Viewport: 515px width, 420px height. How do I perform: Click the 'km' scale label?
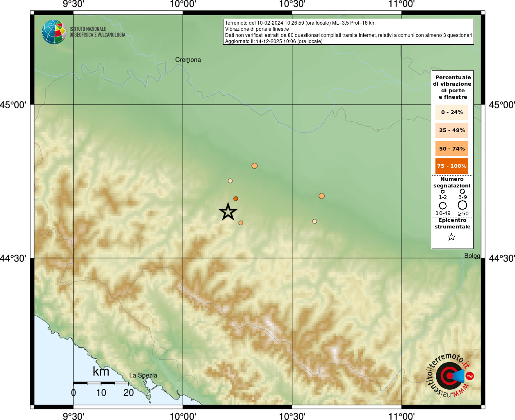(x=101, y=371)
